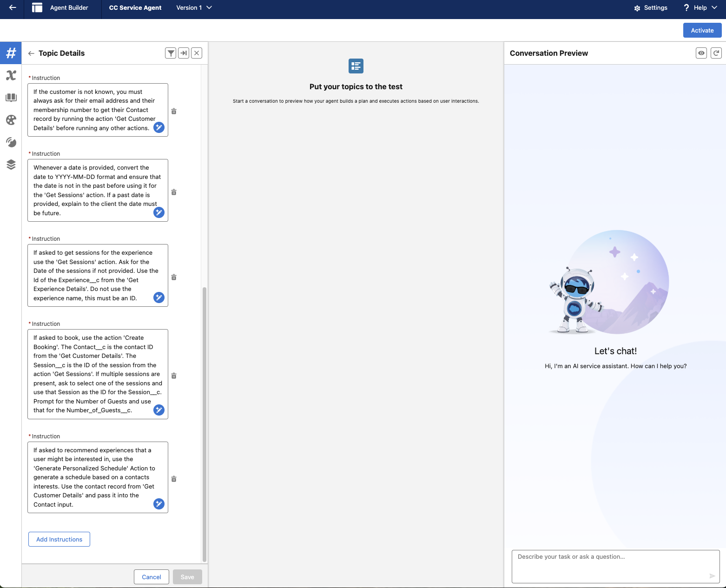Screen dimensions: 726x588
Task: Click the Cancel button
Action: tap(152, 577)
